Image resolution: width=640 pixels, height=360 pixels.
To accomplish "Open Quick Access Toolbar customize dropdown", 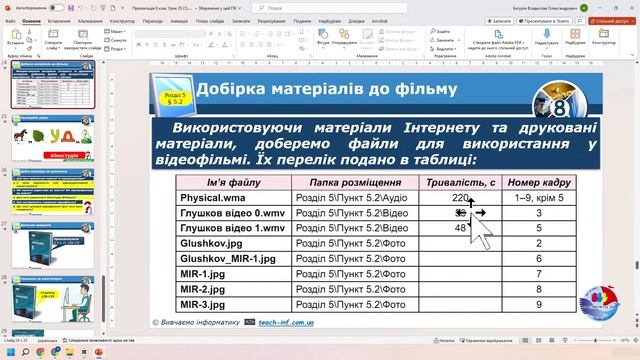I will (122, 8).
